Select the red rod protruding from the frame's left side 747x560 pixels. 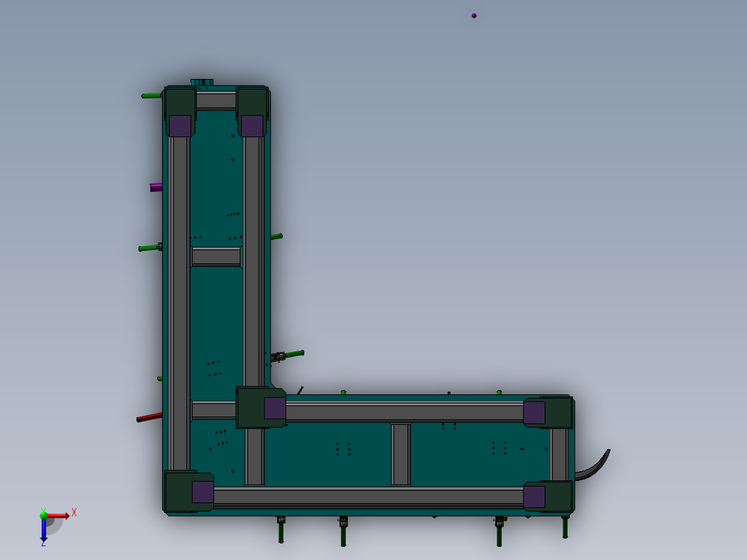(x=150, y=417)
